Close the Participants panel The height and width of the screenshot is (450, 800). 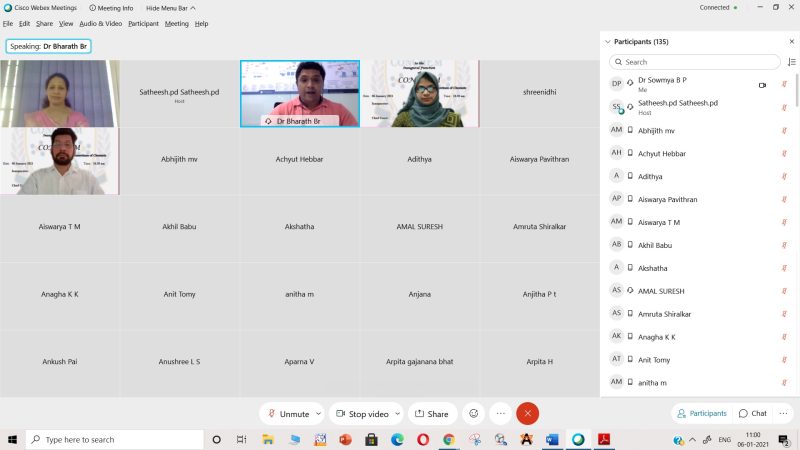[790, 42]
